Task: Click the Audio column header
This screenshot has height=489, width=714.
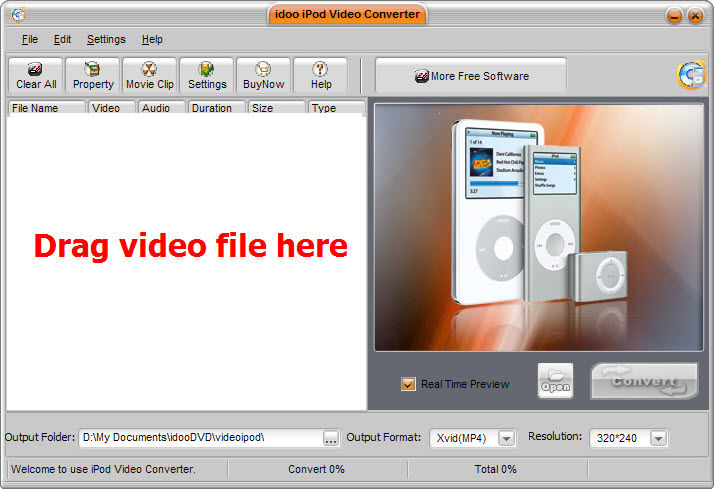Action: 162,108
